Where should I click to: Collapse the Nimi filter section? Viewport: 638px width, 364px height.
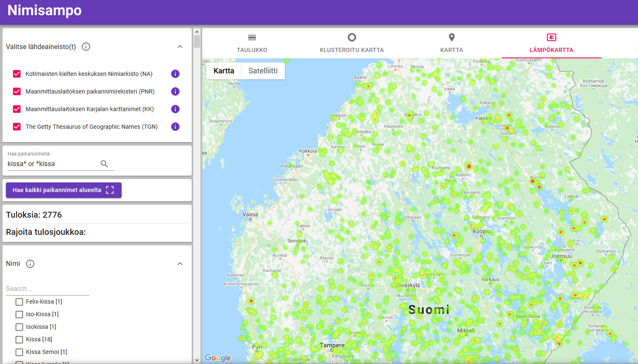[x=180, y=264]
